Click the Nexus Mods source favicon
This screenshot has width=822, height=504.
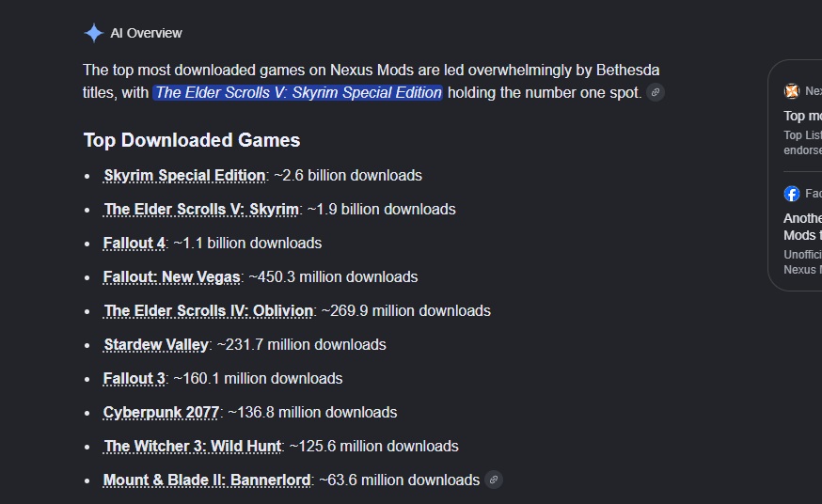(792, 91)
